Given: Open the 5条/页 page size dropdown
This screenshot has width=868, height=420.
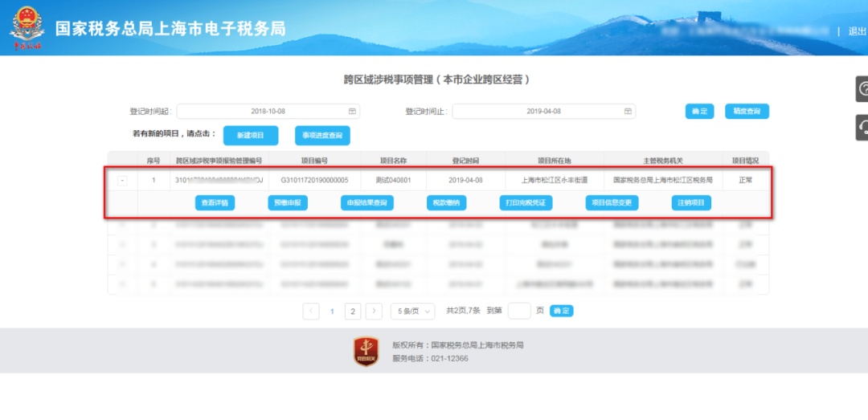Looking at the screenshot, I should pyautogui.click(x=412, y=312).
